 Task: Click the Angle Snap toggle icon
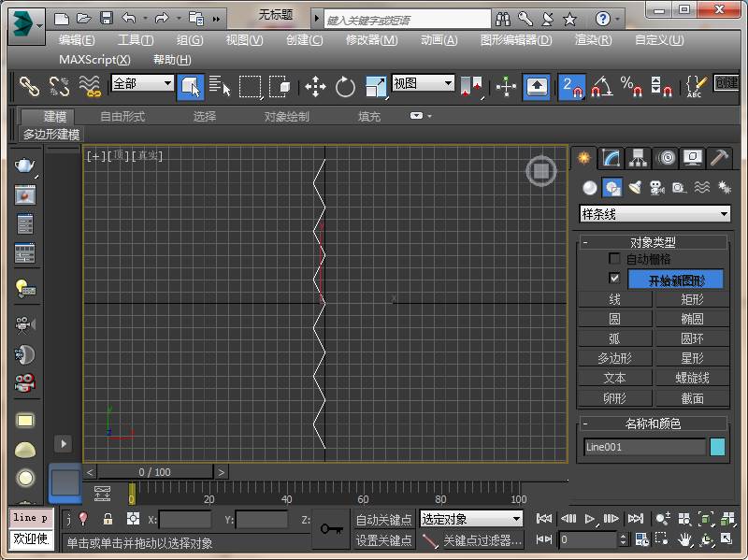coord(601,87)
